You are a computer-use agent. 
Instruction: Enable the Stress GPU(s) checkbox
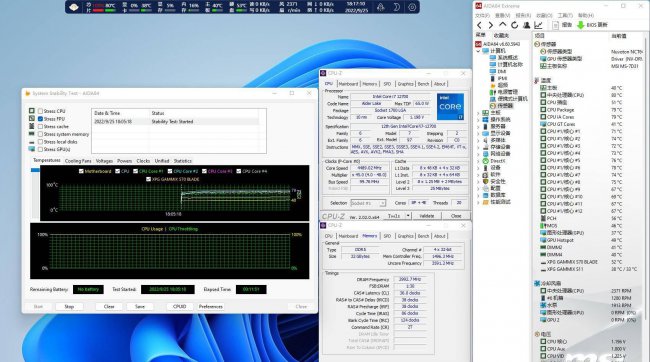point(40,149)
